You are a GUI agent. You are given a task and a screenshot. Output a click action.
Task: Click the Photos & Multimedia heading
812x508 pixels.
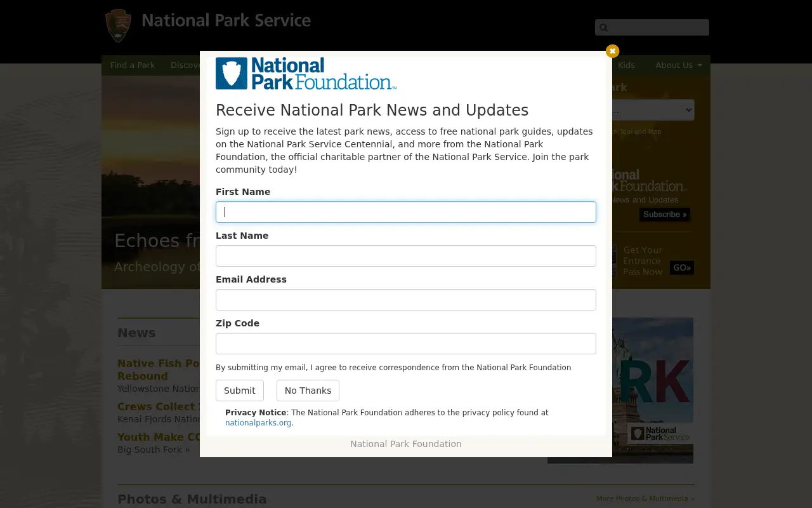(192, 499)
